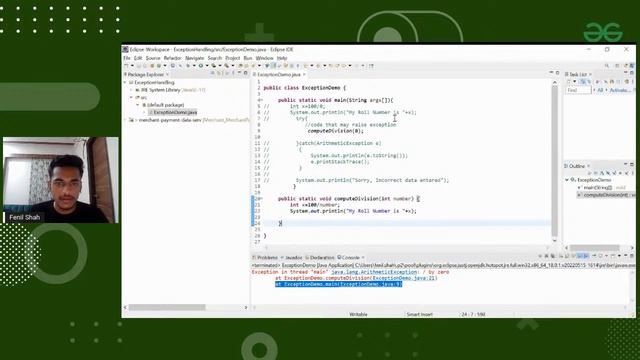Open the Refactor menu
This screenshot has width=640, height=360.
[172, 58]
